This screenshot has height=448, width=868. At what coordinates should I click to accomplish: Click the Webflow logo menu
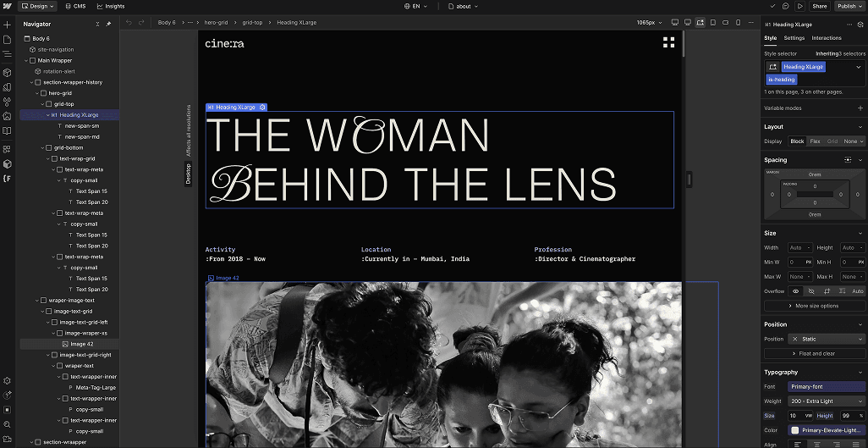point(8,6)
